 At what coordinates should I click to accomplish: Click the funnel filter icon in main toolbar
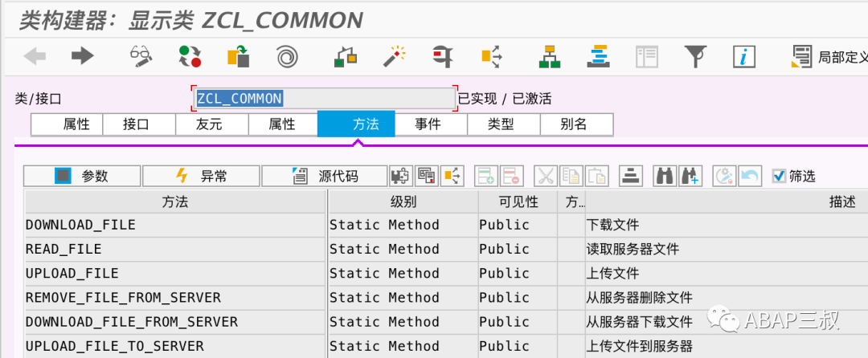click(695, 56)
